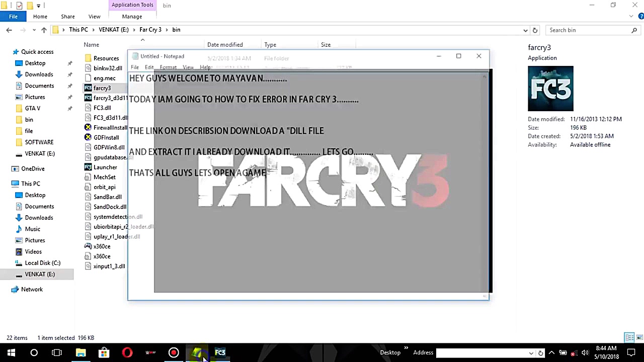
Task: Go up one folder level
Action: tap(44, 30)
